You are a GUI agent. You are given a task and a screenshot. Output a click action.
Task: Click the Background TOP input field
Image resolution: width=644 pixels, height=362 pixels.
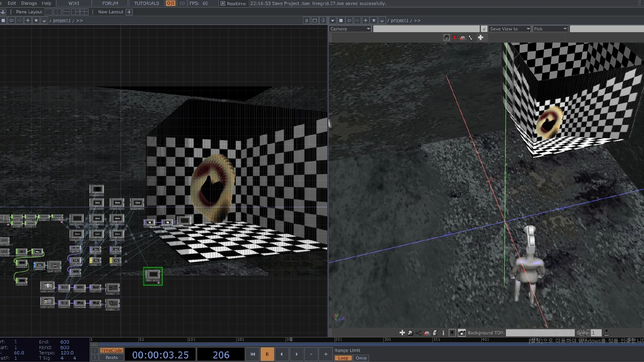coord(540,333)
